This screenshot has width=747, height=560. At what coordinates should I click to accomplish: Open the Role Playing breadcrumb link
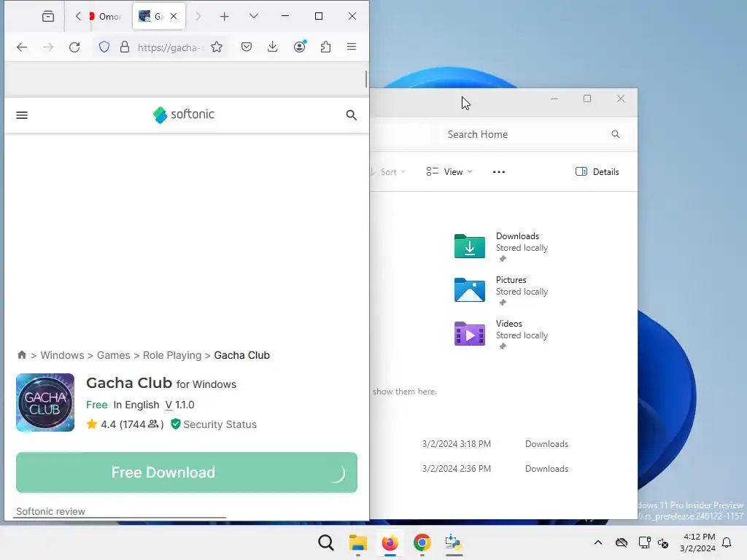[x=172, y=355]
